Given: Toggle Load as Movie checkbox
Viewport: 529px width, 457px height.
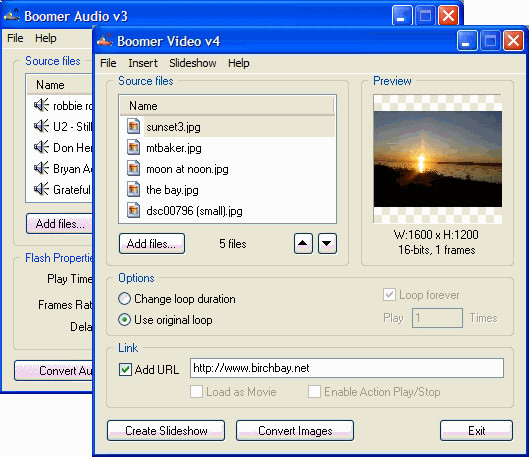Looking at the screenshot, I should [196, 392].
